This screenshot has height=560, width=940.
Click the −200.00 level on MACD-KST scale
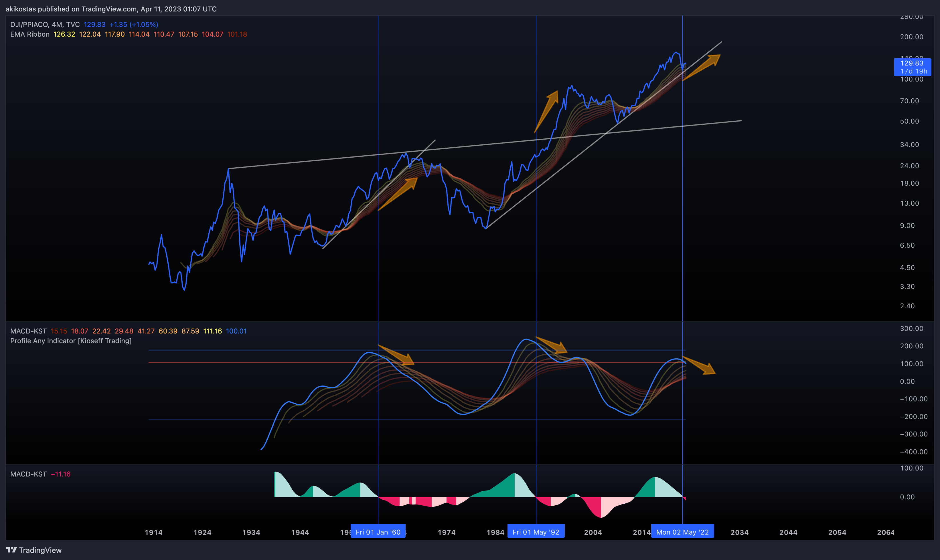tap(914, 417)
